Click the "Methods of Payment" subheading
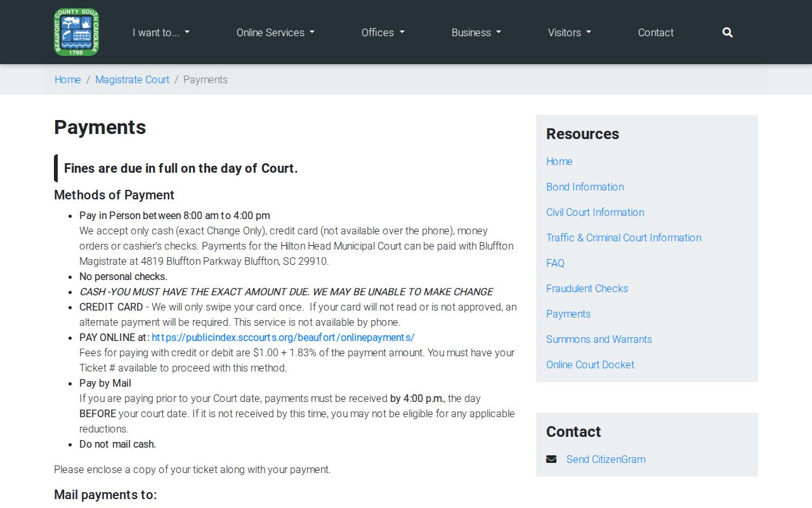812x508 pixels. click(x=114, y=195)
